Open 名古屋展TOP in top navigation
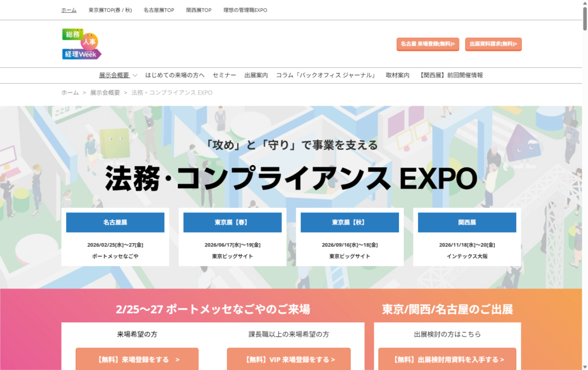Viewport: 588px width, 370px height. pyautogui.click(x=158, y=10)
